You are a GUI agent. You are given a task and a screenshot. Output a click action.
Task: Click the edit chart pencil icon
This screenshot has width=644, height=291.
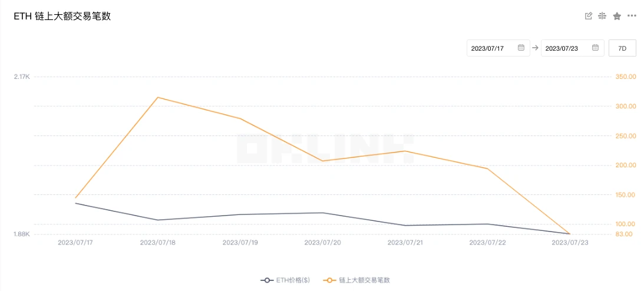[588, 16]
